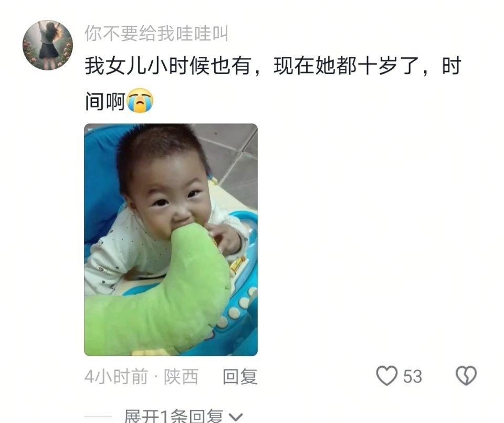Tap the girl figure inside the avatar
504x423 pixels.
(50, 44)
